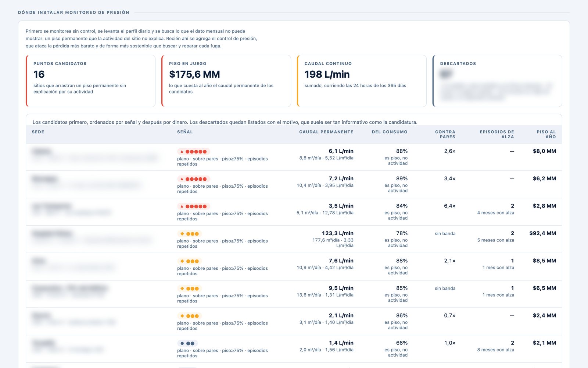Select the blue two-dot badge in the 1,4 L/min row
Image resolution: width=588 pixels, height=368 pixels.
click(x=187, y=343)
